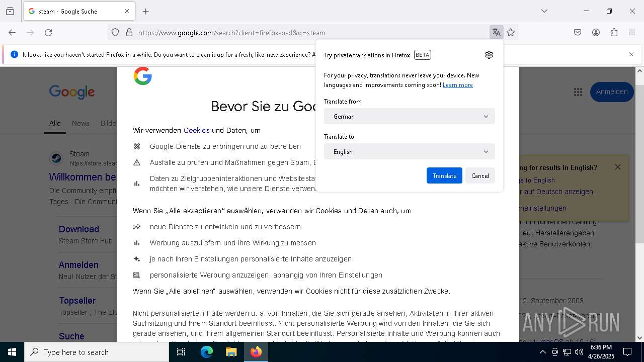
Task: Open the Firefox View icon
Action: (x=10, y=11)
